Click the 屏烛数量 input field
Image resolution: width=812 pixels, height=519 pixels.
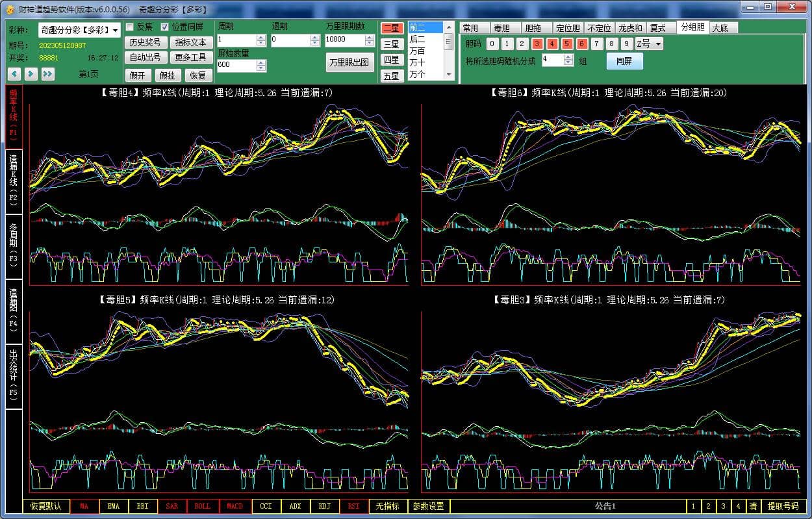(236, 65)
